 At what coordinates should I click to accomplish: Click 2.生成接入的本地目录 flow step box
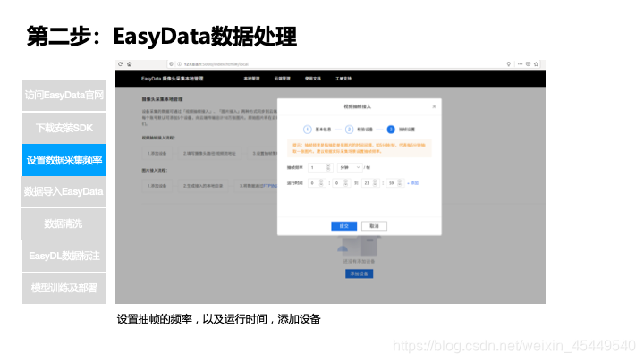click(203, 186)
